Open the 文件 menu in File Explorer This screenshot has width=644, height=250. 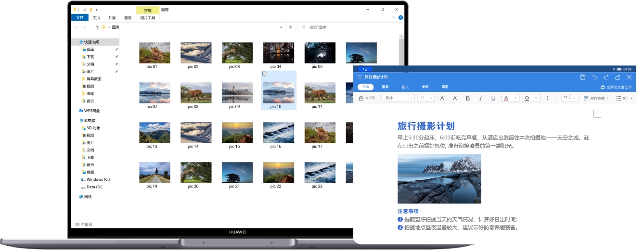pyautogui.click(x=80, y=18)
